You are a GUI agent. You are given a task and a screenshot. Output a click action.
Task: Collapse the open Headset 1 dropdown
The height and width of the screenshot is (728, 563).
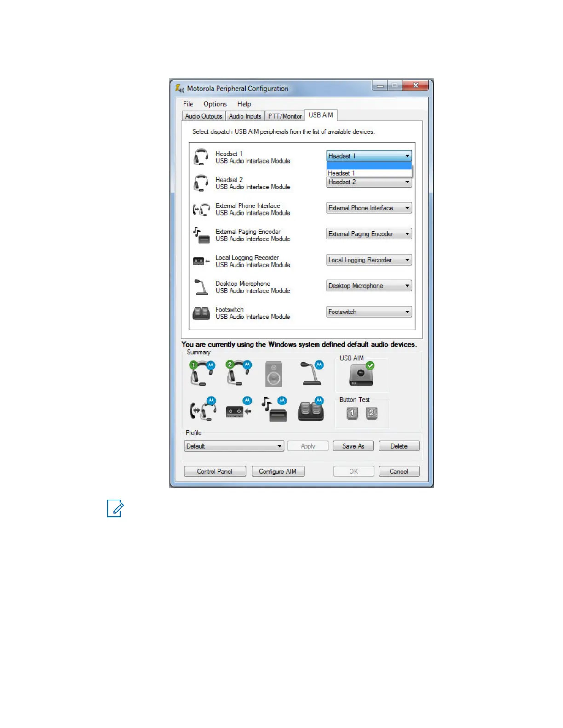[x=369, y=156]
